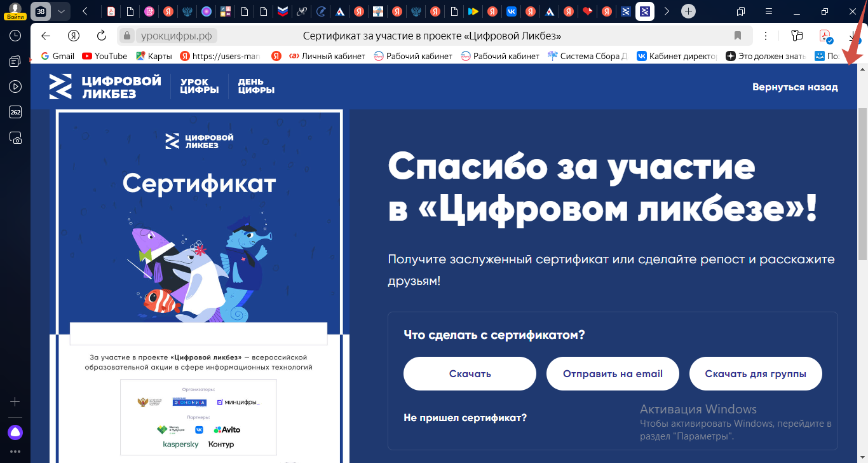Open the Карты bookmark

(154, 56)
